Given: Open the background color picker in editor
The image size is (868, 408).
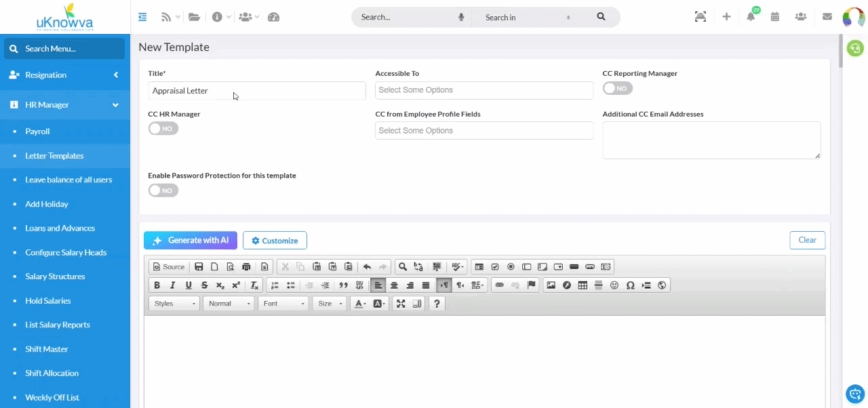Looking at the screenshot, I should [x=378, y=304].
